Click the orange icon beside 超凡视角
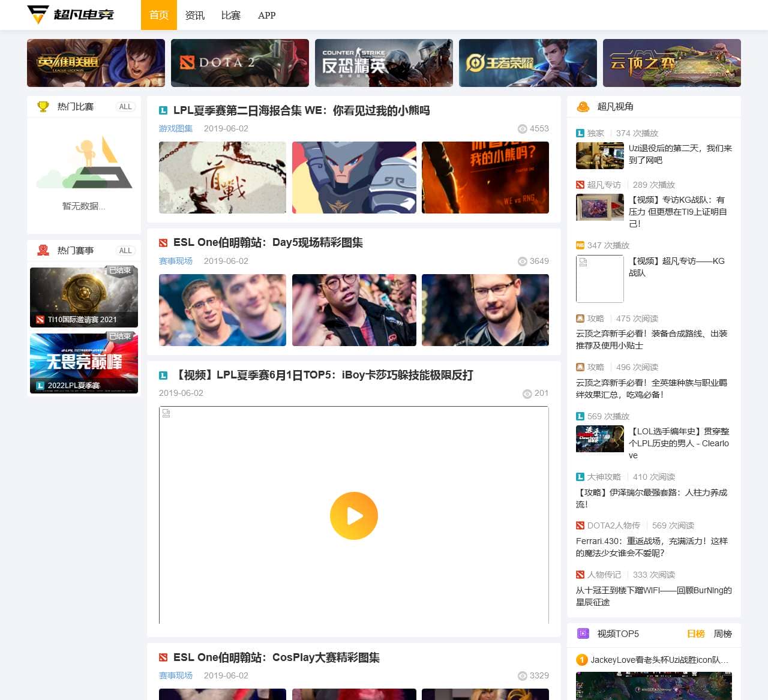 point(583,107)
